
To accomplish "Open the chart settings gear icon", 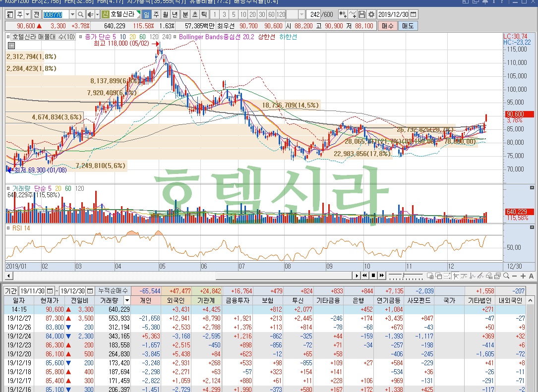I will (371, 14).
